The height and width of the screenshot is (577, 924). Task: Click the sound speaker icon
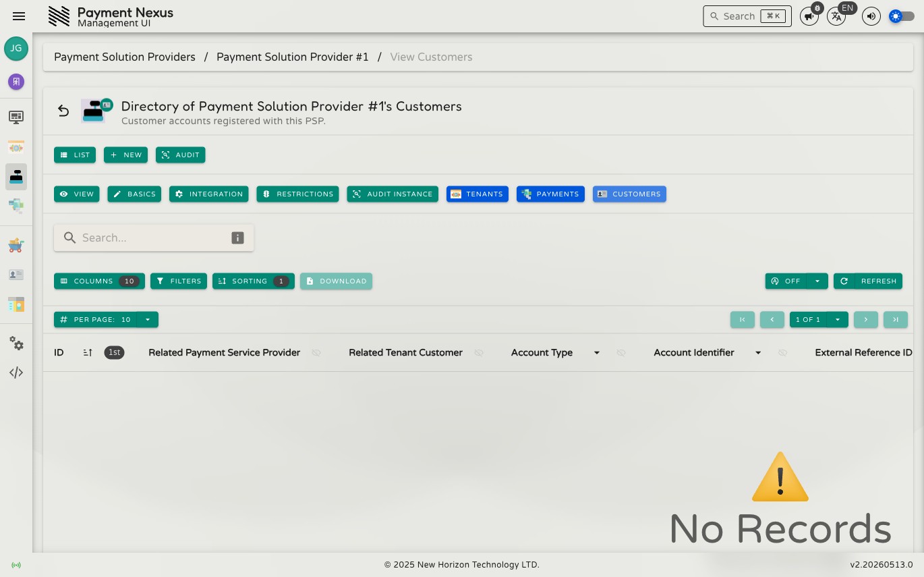click(871, 16)
